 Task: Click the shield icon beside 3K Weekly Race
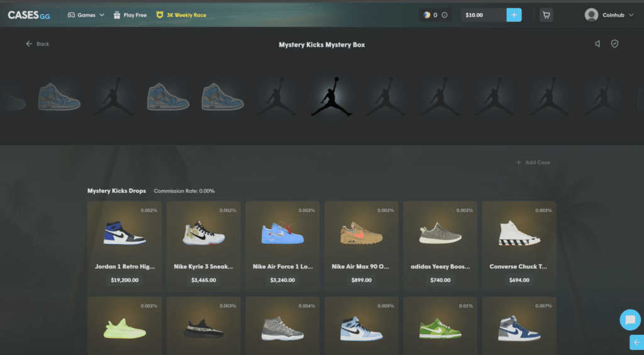(x=160, y=15)
